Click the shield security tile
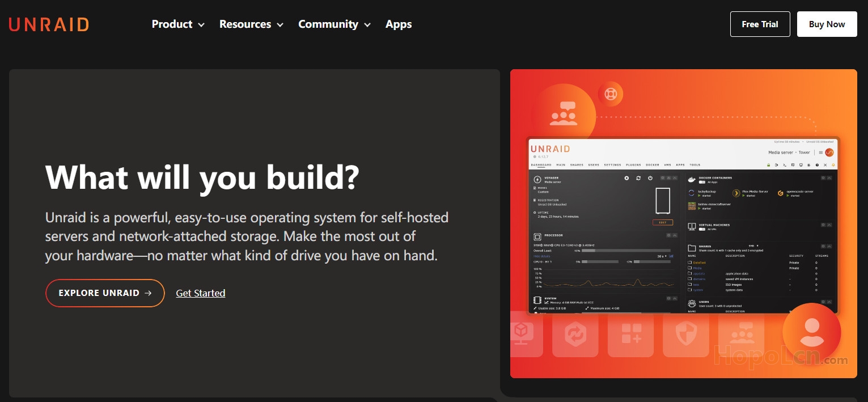Viewport: 868px width, 402px height. 686,334
